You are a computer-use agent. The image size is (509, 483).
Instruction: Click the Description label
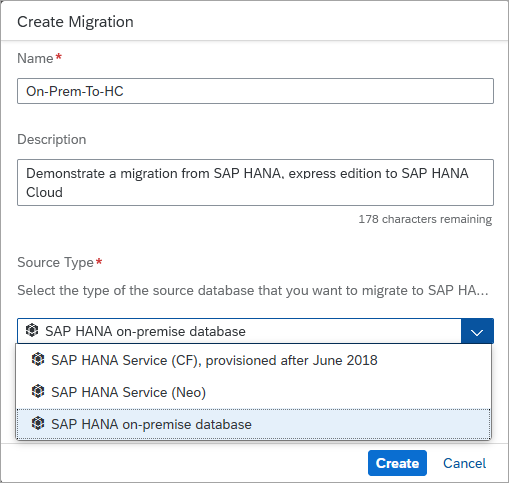(x=52, y=139)
